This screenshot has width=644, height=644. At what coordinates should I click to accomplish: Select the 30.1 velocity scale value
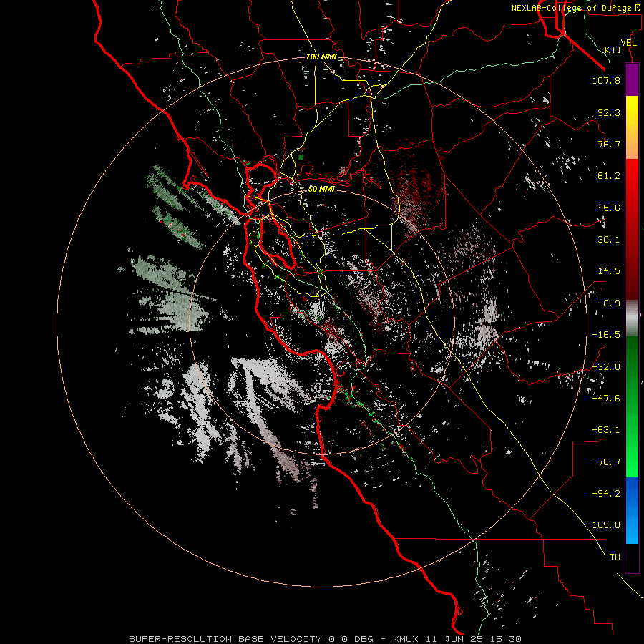pyautogui.click(x=609, y=240)
